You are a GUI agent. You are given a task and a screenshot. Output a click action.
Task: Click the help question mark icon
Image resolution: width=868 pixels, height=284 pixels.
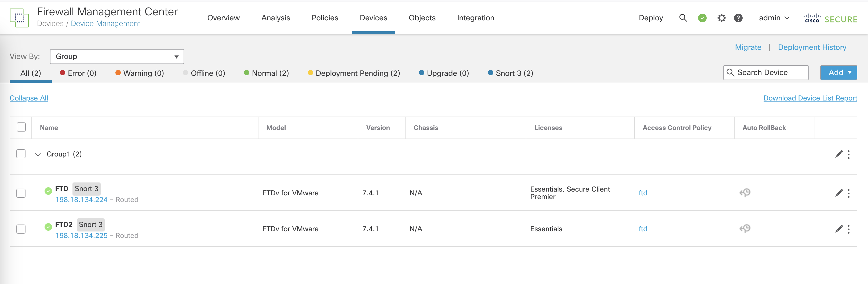click(738, 18)
